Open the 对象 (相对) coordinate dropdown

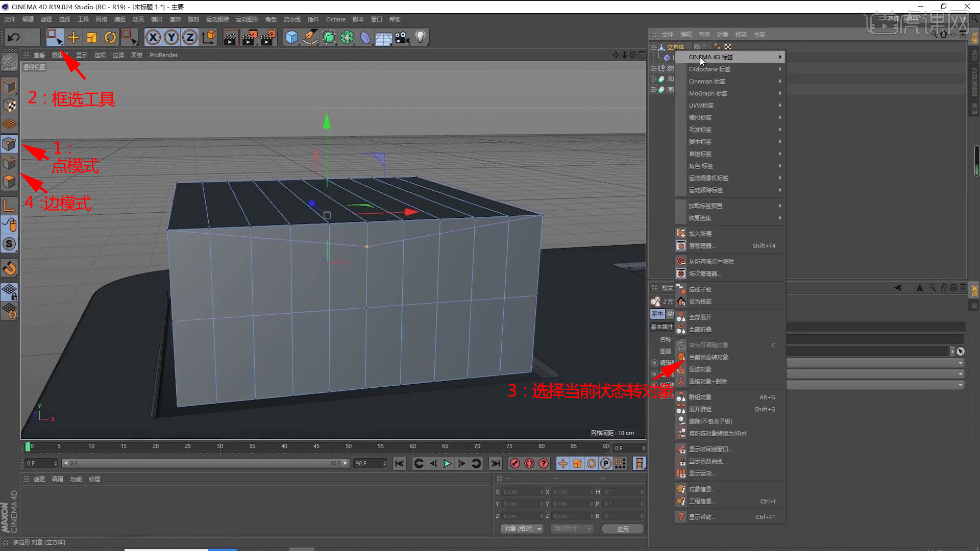[522, 529]
